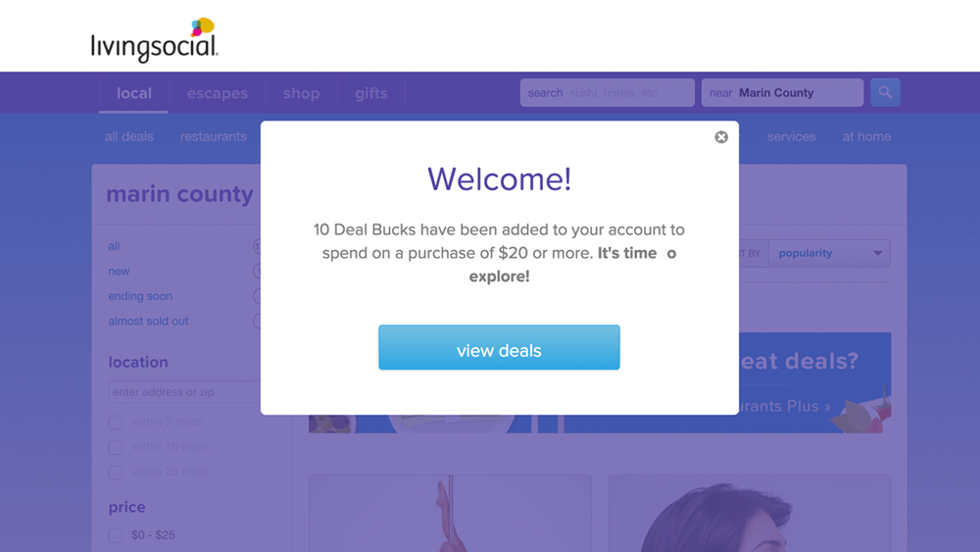980x552 pixels.
Task: Click the search sushi, hotels field
Action: tap(608, 93)
